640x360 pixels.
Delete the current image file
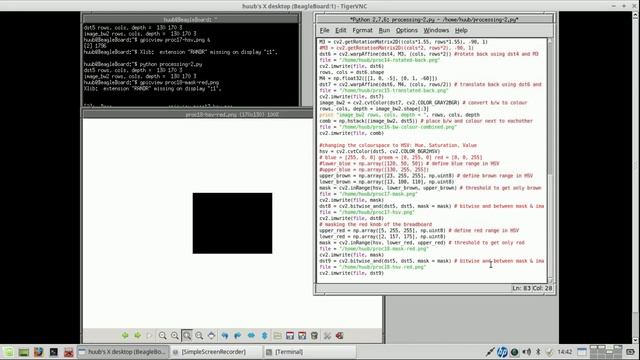(x=314, y=336)
